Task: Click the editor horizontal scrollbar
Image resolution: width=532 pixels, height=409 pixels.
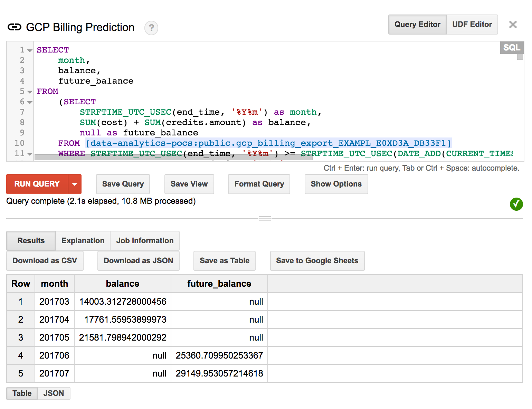Action: tap(173, 158)
